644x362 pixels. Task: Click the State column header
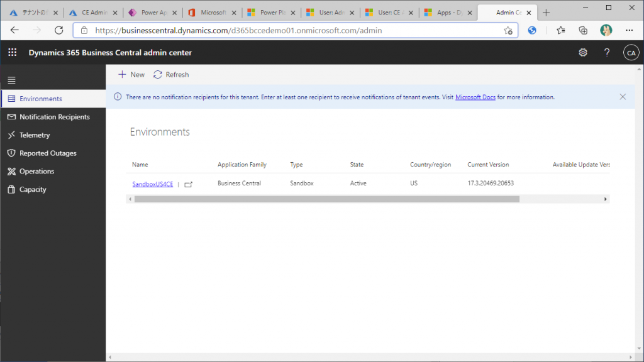(357, 165)
